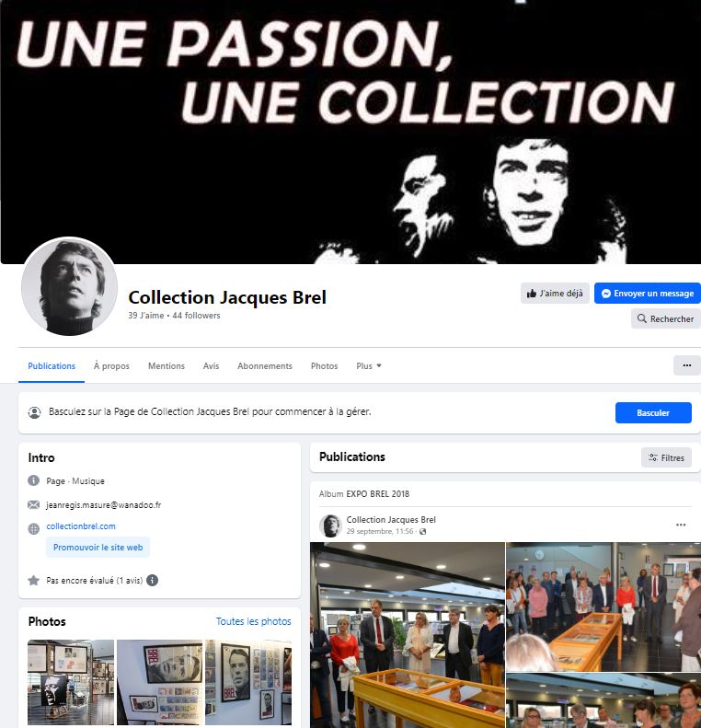Click the public audience globe on the post
Viewport: 701px width, 728px height.
[422, 532]
